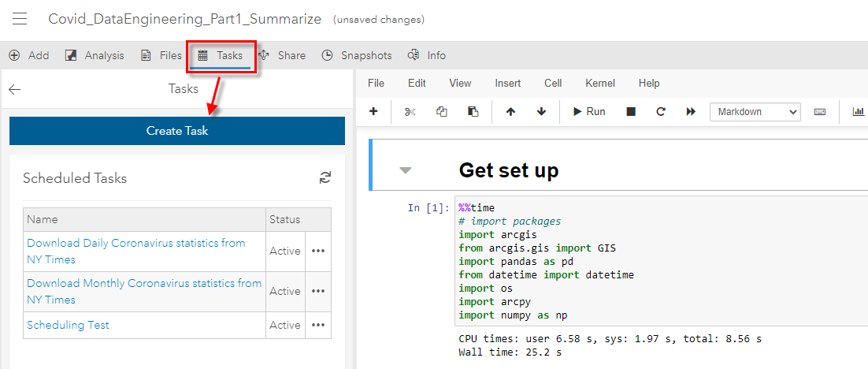This screenshot has width=868, height=369.
Task: Open options for Scheduling Test task
Action: click(x=318, y=325)
